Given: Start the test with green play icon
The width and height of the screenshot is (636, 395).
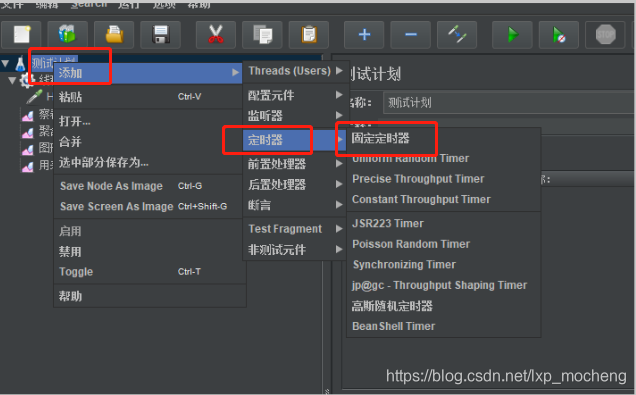Looking at the screenshot, I should 512,34.
